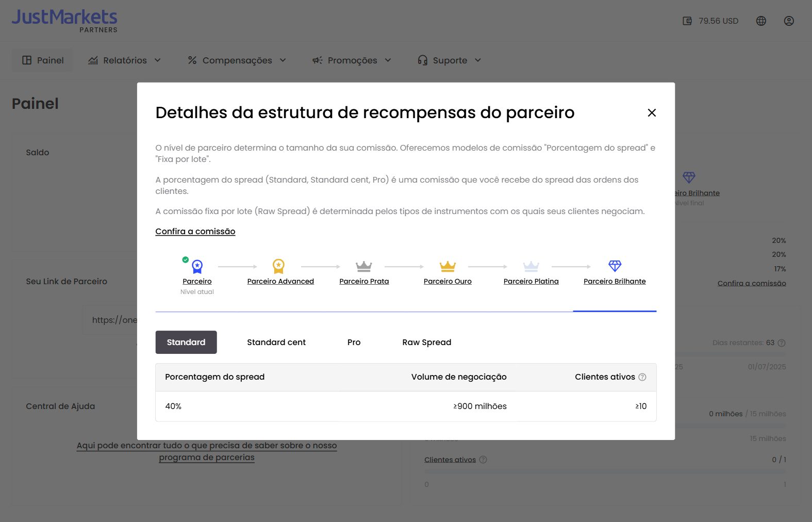Click the Painel dashboard icon
The image size is (812, 522).
(x=27, y=60)
